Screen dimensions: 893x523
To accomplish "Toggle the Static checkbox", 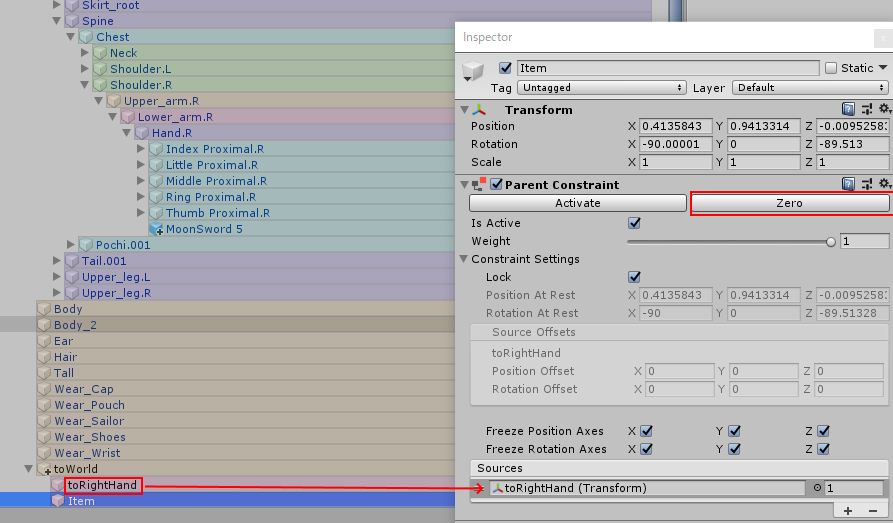I will click(x=831, y=68).
